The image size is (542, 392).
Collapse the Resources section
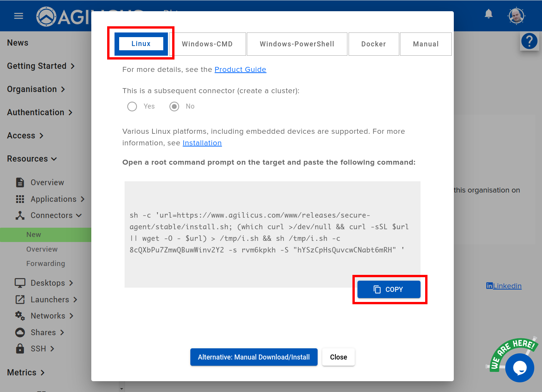pyautogui.click(x=32, y=159)
